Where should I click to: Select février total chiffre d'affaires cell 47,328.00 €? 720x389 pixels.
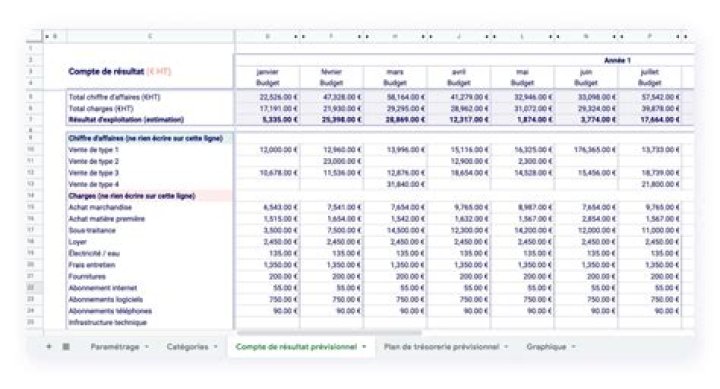tap(332, 97)
